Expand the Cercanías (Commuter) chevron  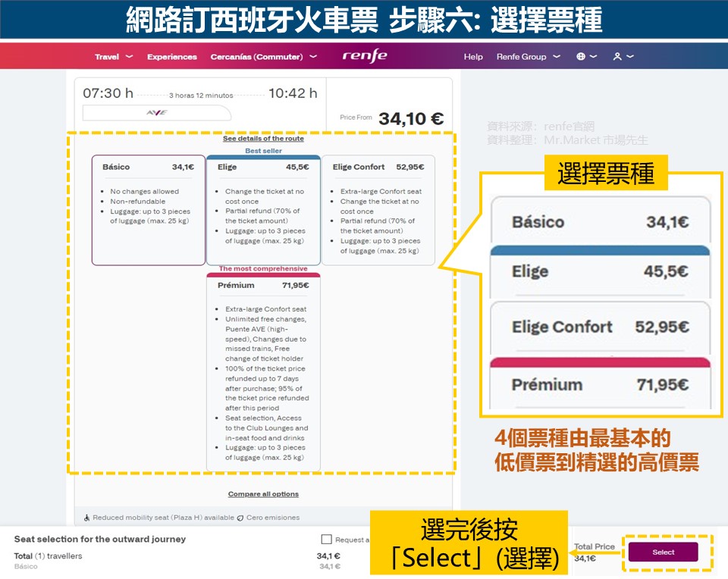pos(313,57)
